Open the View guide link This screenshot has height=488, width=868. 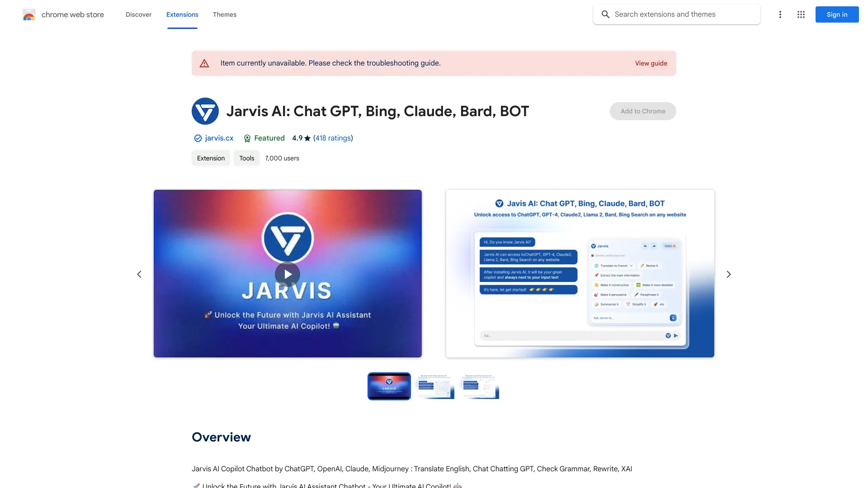[651, 63]
